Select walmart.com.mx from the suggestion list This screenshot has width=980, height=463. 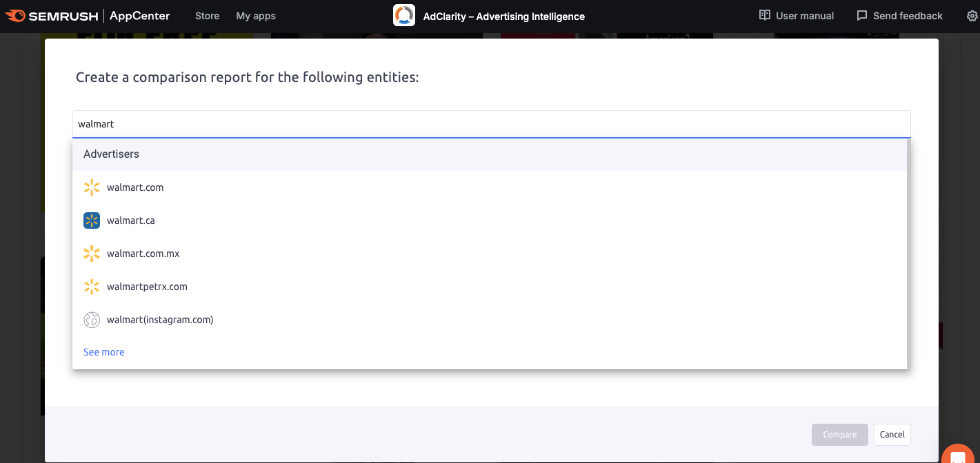tap(143, 254)
